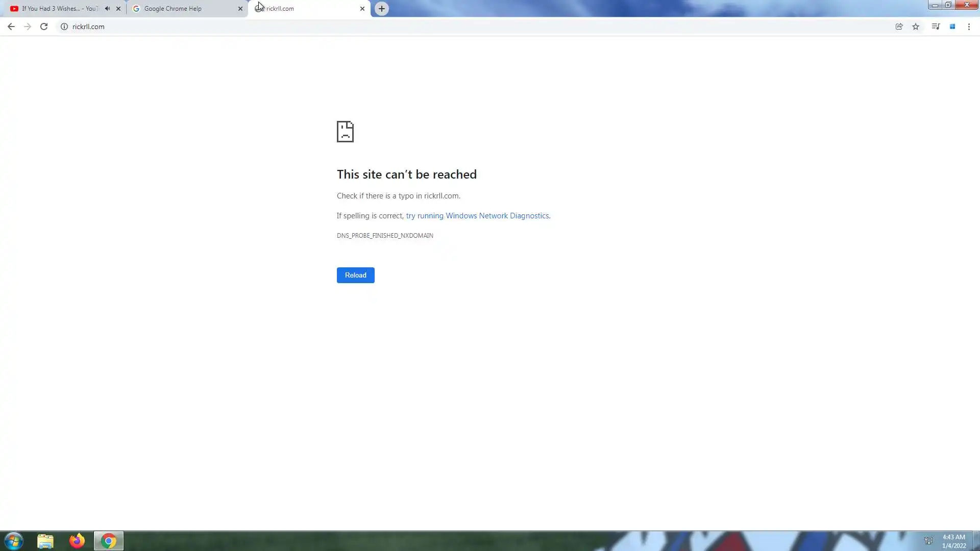This screenshot has height=551, width=980.
Task: Click the blue Reload button
Action: [x=355, y=275]
